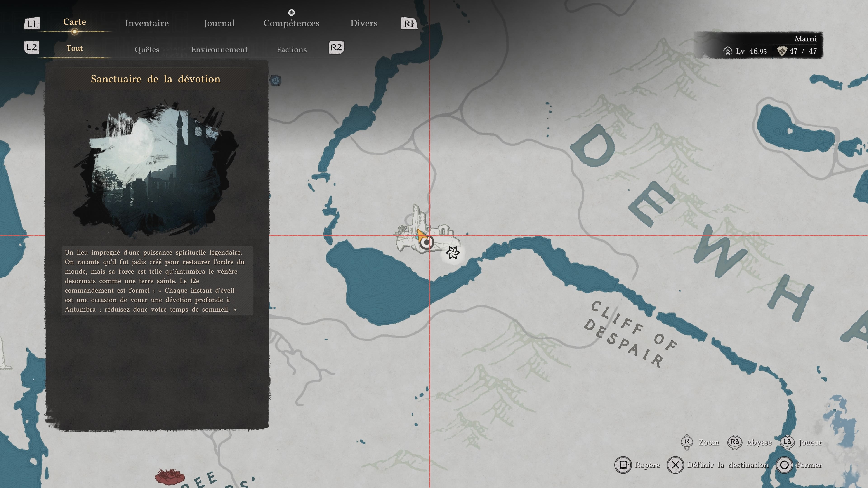The width and height of the screenshot is (868, 488).
Task: Click the square Repère button icon
Action: [623, 465]
